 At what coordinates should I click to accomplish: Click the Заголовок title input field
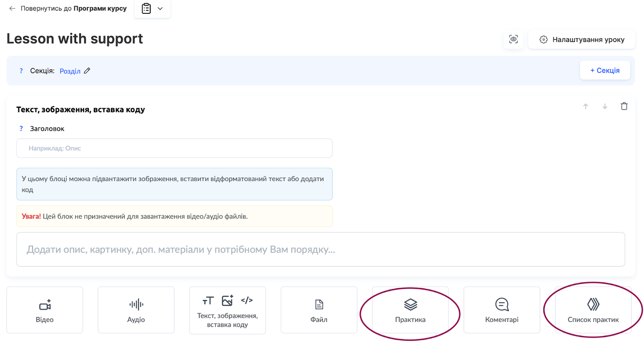tap(174, 148)
